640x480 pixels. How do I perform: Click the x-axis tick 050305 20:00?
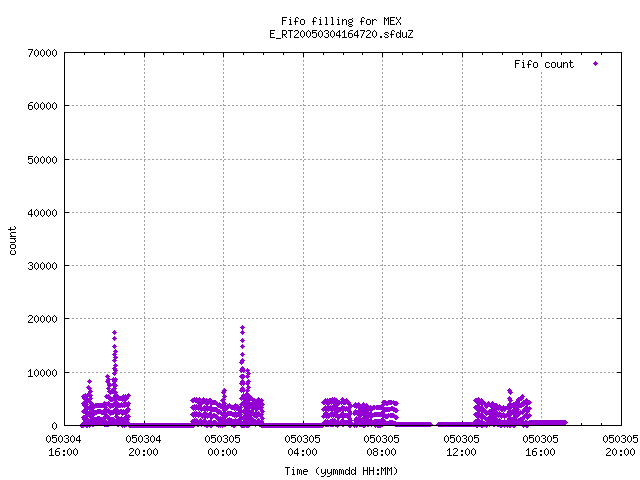(620, 446)
